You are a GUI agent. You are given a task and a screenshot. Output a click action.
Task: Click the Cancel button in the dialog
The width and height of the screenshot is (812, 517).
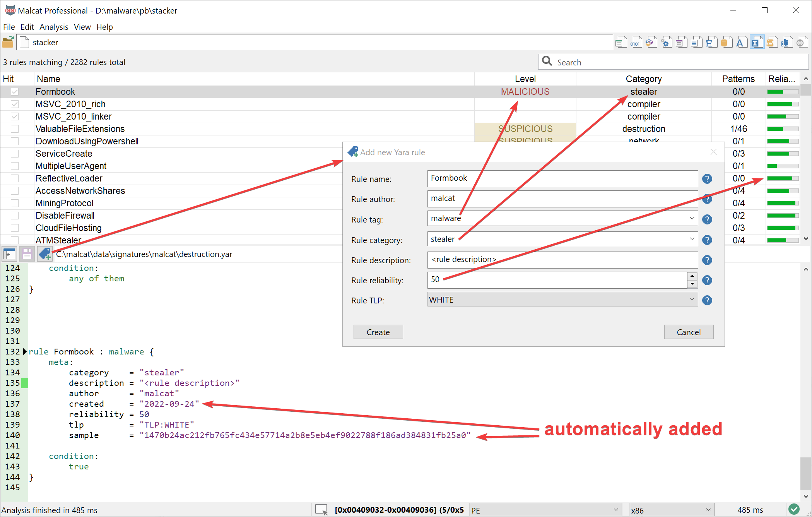[x=689, y=332]
